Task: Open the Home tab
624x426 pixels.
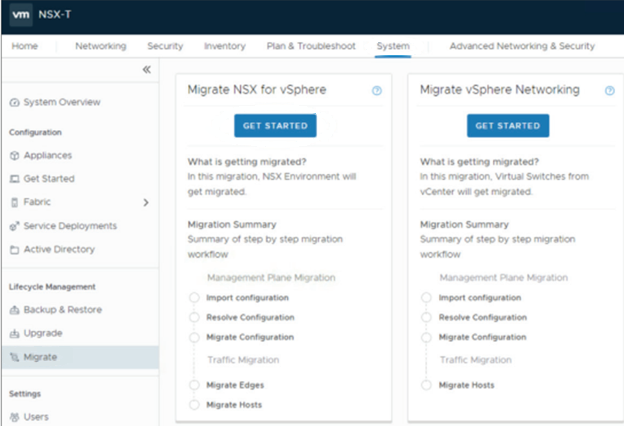Action: click(25, 46)
